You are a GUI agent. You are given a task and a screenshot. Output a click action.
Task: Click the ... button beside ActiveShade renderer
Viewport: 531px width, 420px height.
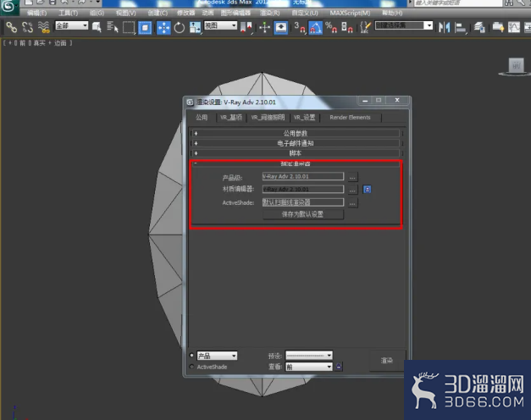click(x=352, y=202)
